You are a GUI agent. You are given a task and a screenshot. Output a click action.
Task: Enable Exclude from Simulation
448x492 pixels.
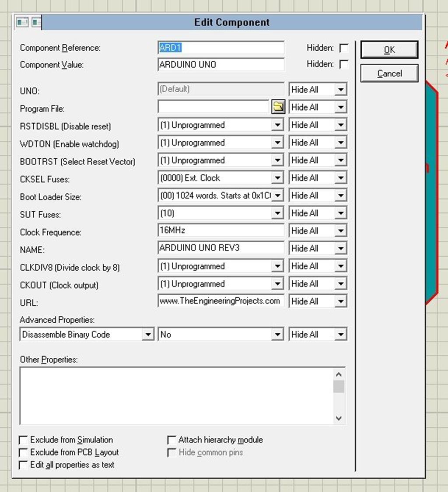point(23,440)
